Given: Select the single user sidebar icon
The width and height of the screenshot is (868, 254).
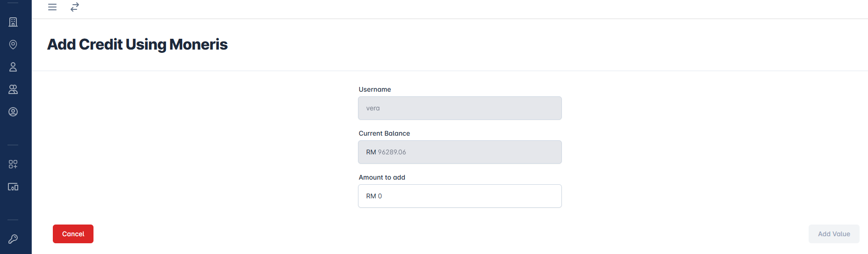Looking at the screenshot, I should tap(13, 67).
